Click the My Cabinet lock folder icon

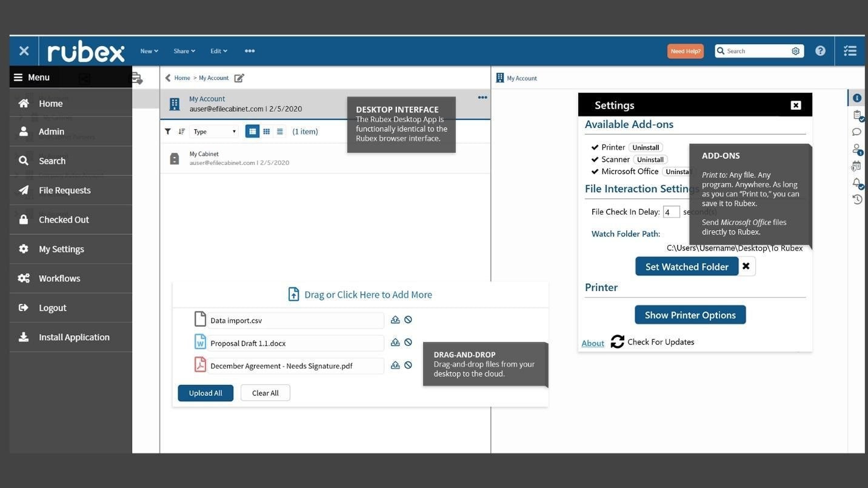(175, 159)
